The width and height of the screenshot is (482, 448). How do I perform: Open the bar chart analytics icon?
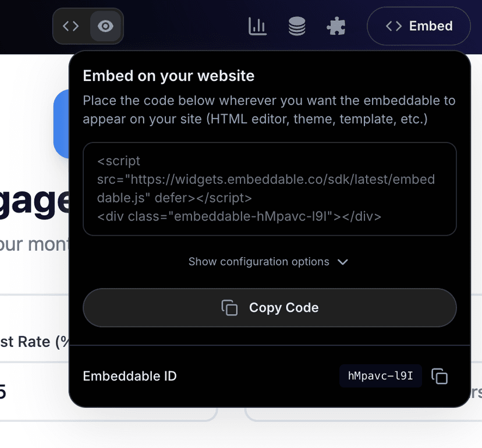(257, 26)
